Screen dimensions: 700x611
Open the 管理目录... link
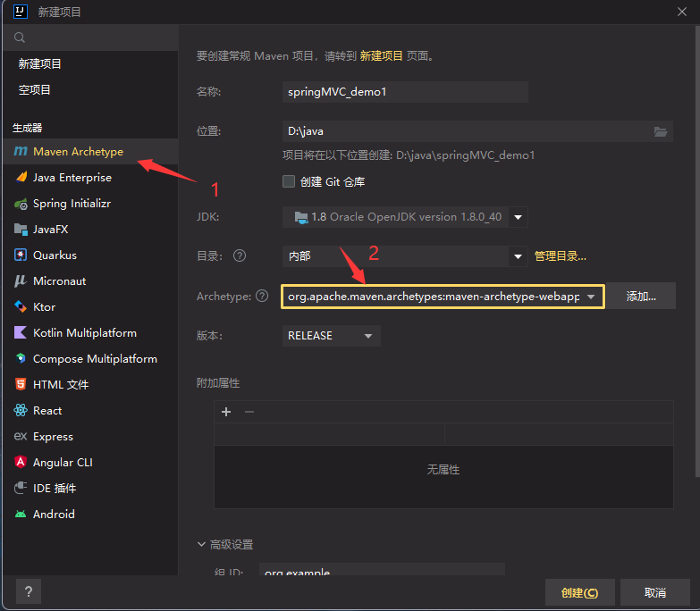[x=561, y=256]
